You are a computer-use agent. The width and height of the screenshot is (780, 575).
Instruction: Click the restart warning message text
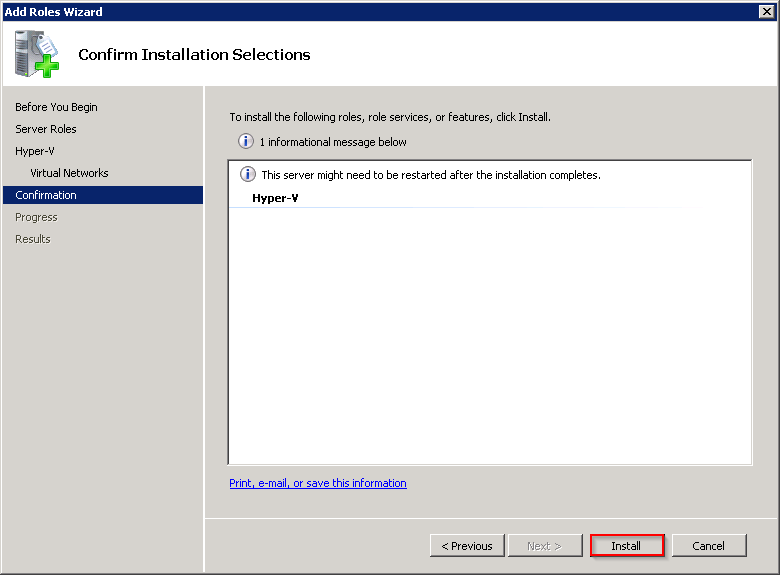pyautogui.click(x=431, y=175)
